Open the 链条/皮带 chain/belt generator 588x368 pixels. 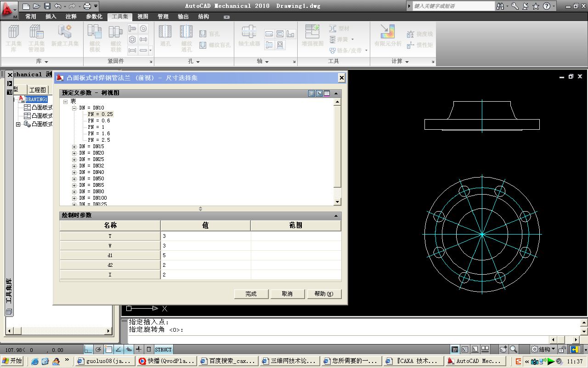(348, 51)
